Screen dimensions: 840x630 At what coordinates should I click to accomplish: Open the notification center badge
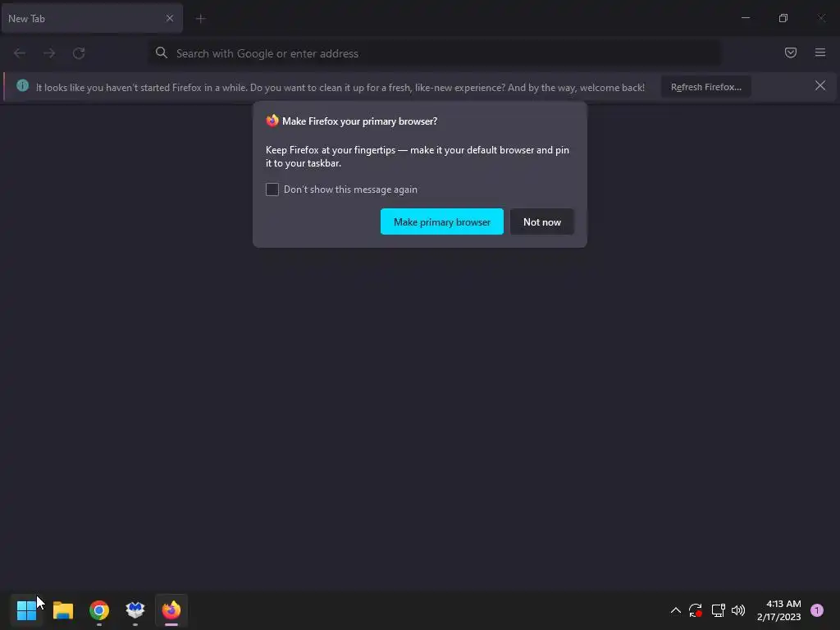tap(817, 610)
